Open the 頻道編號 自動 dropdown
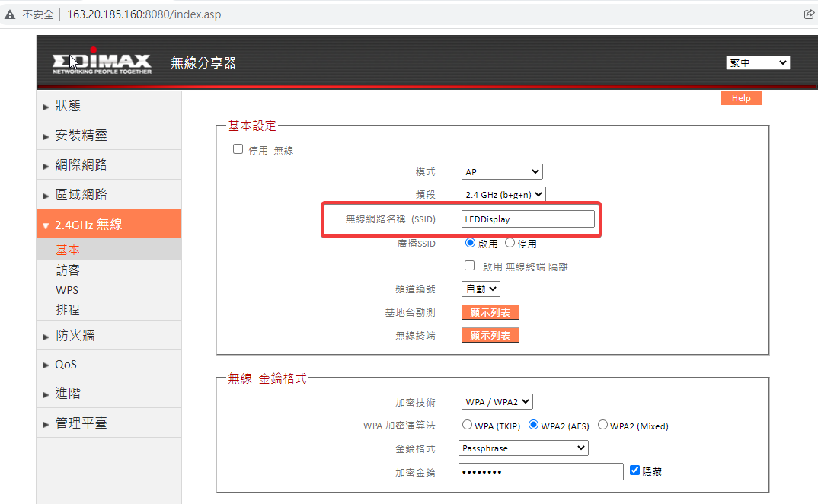Viewport: 818px width, 504px height. click(x=481, y=289)
